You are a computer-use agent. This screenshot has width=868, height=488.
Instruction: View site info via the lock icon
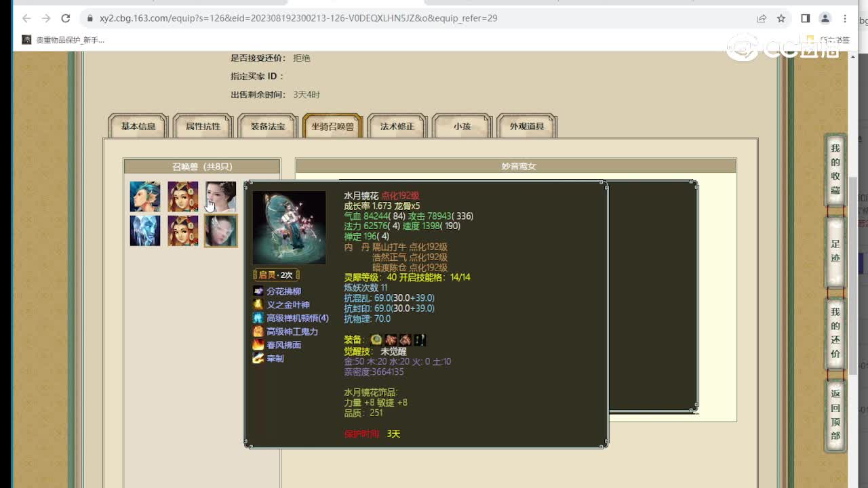click(x=90, y=18)
